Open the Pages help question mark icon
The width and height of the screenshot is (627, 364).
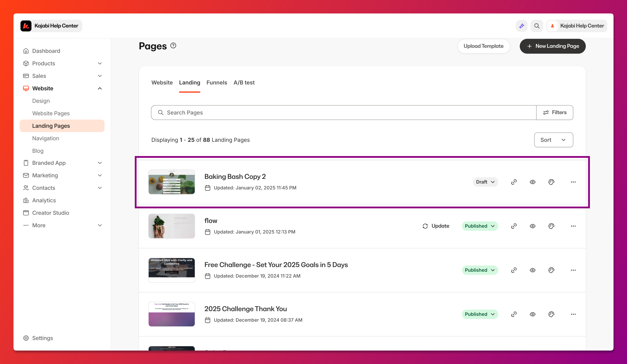pyautogui.click(x=173, y=46)
